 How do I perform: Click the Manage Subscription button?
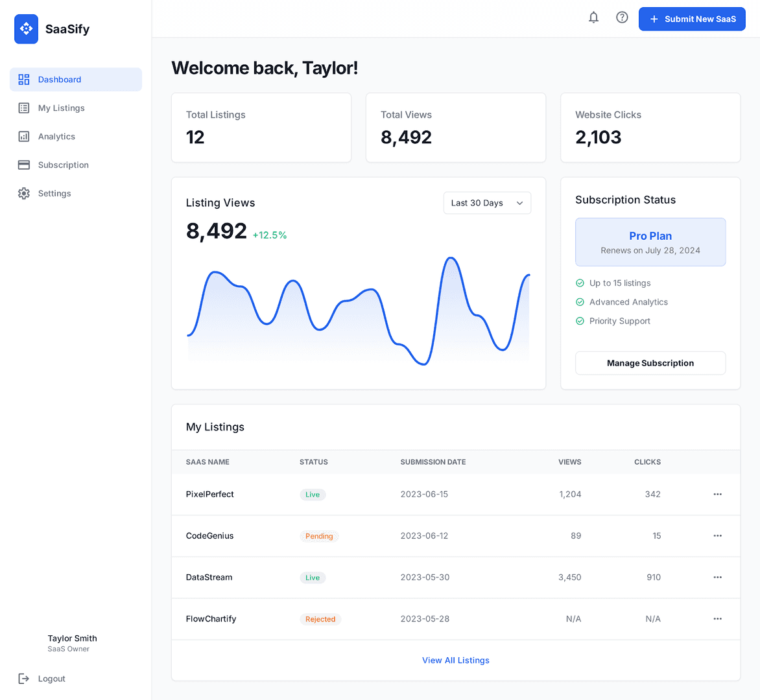(x=650, y=363)
